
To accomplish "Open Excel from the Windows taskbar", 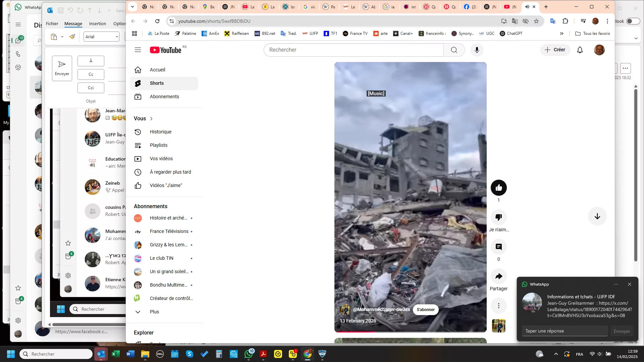I will [116, 354].
